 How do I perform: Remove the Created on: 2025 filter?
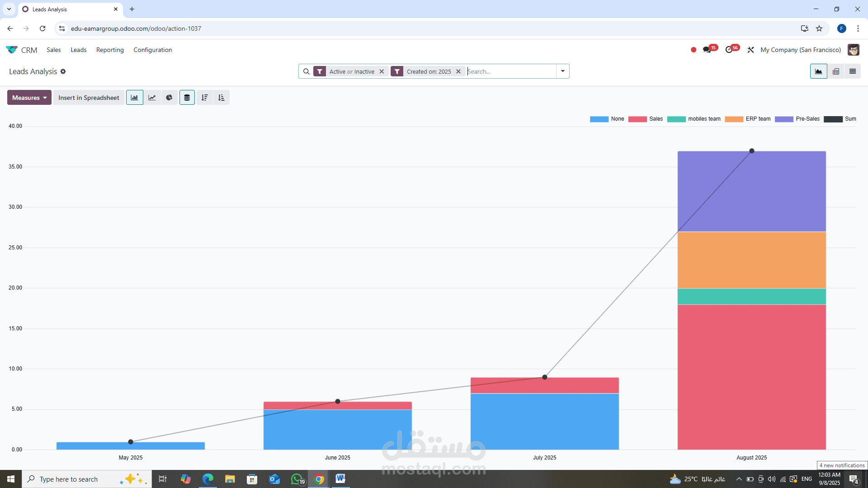tap(458, 71)
